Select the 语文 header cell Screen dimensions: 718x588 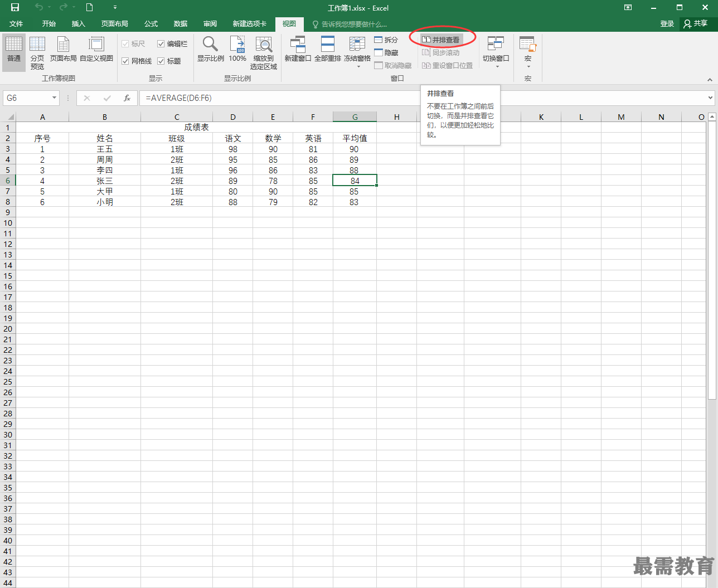233,138
